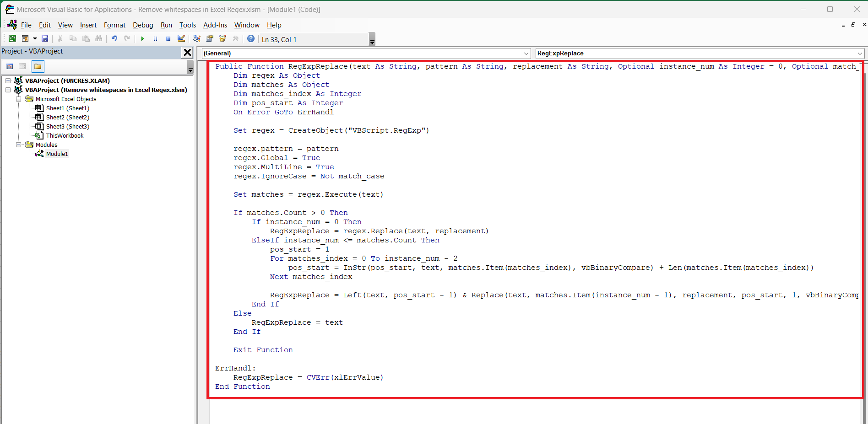Screen dimensions: 868x424
Task: Click the standard toolbar options arrow
Action: click(372, 40)
